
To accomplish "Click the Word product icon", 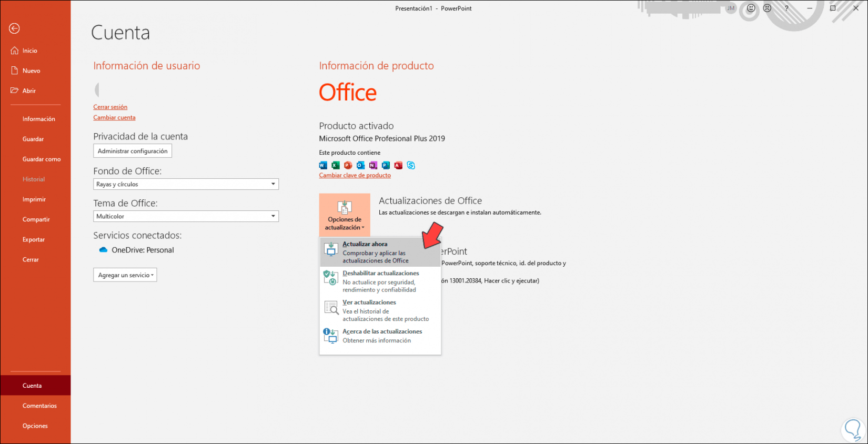I will 323,165.
